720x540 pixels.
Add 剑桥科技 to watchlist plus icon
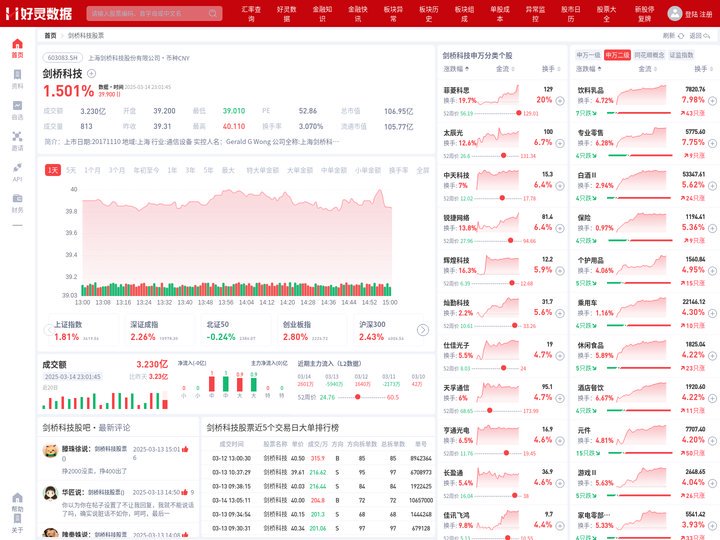pyautogui.click(x=91, y=73)
